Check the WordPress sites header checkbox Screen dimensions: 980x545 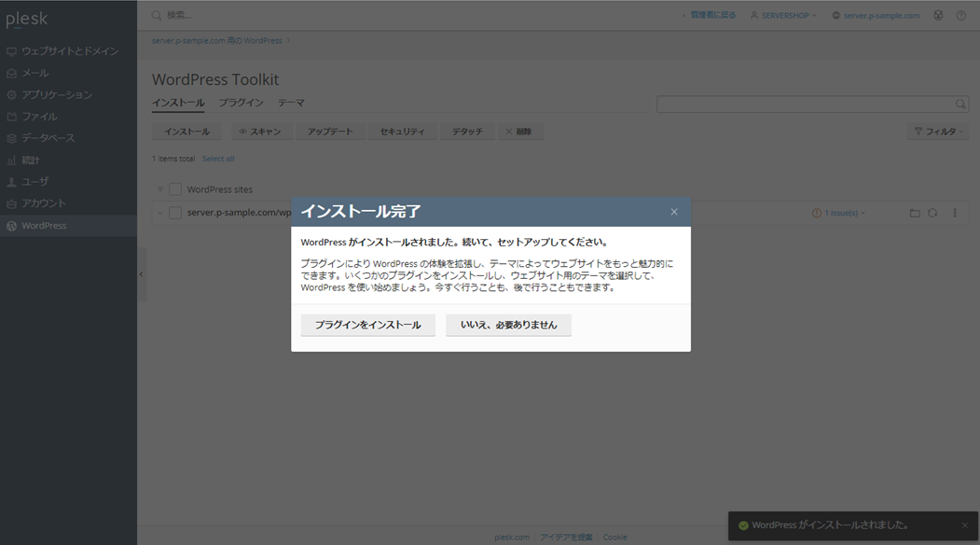[x=175, y=189]
